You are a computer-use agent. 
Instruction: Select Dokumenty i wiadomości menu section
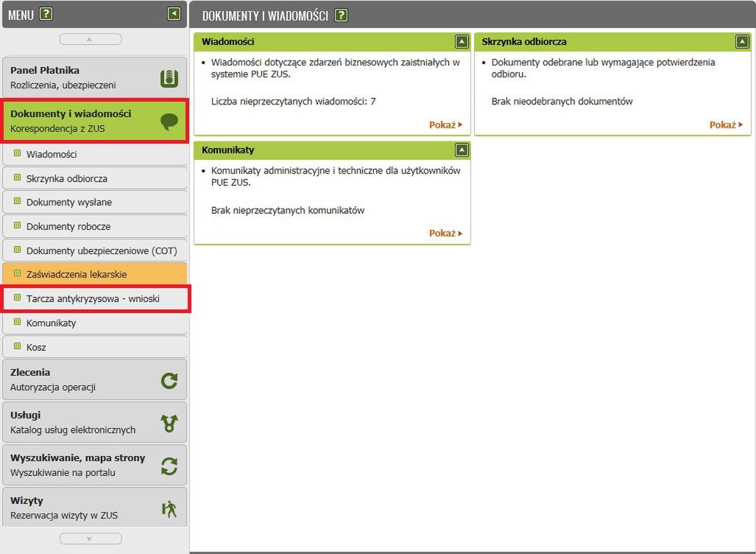[94, 121]
